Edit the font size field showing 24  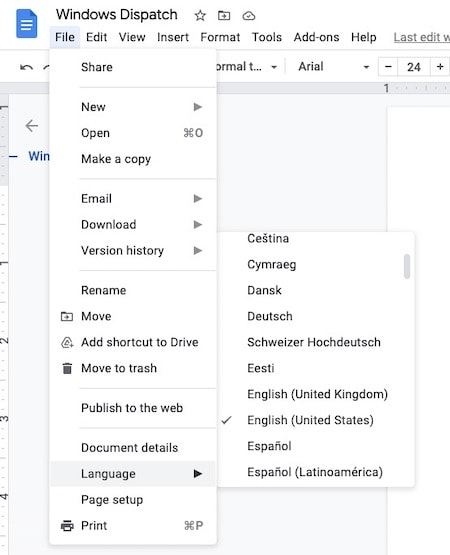(414, 67)
